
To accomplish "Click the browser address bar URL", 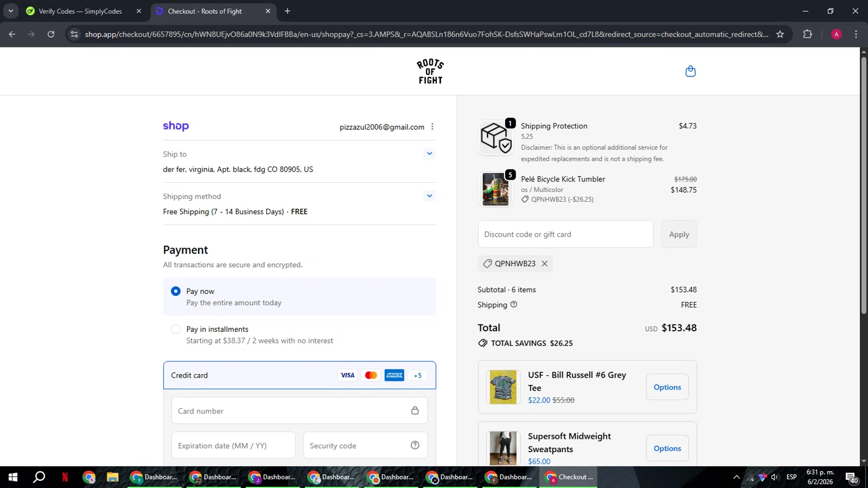I will (426, 34).
